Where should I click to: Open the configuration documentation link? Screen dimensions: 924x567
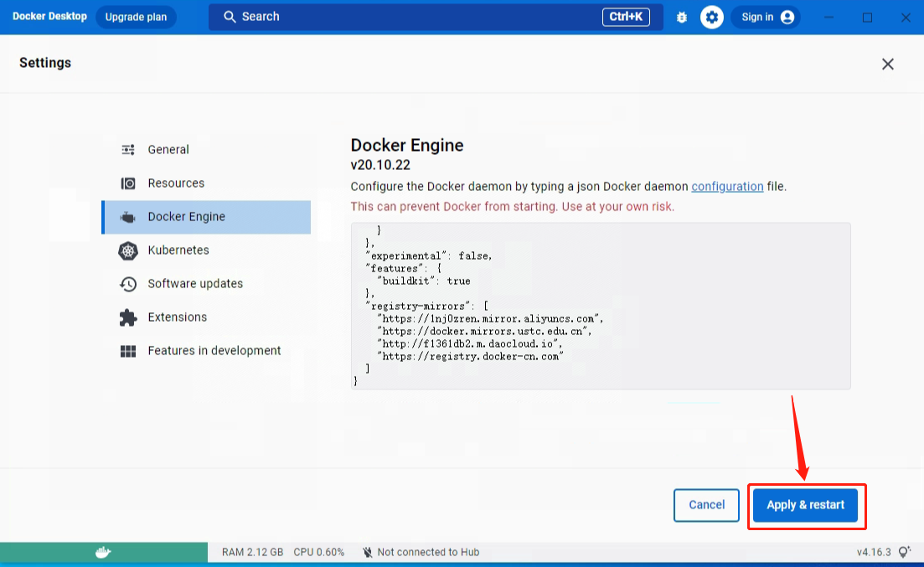point(726,187)
